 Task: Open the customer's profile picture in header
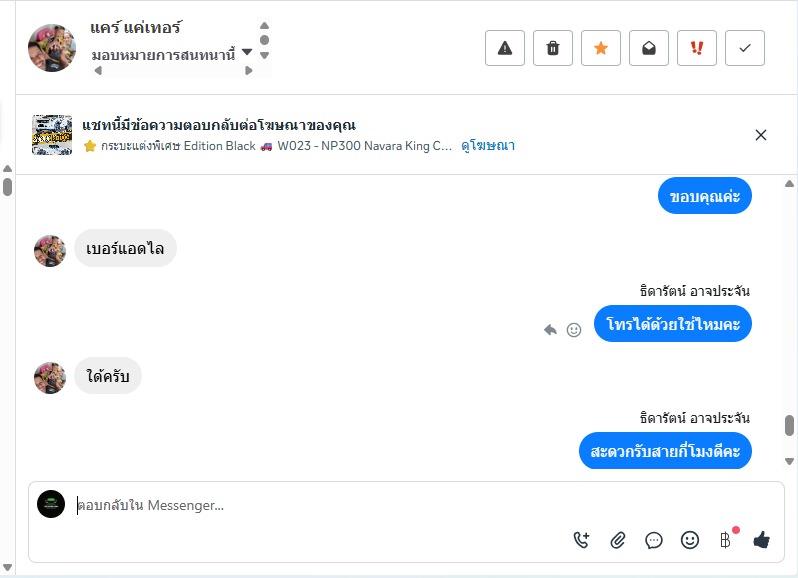(52, 48)
